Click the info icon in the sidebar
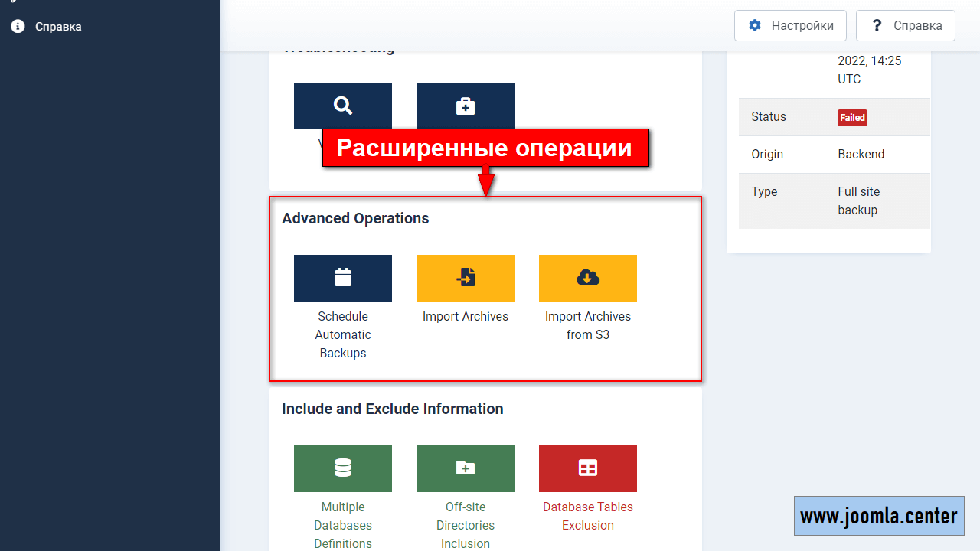The width and height of the screenshot is (980, 551). click(18, 27)
